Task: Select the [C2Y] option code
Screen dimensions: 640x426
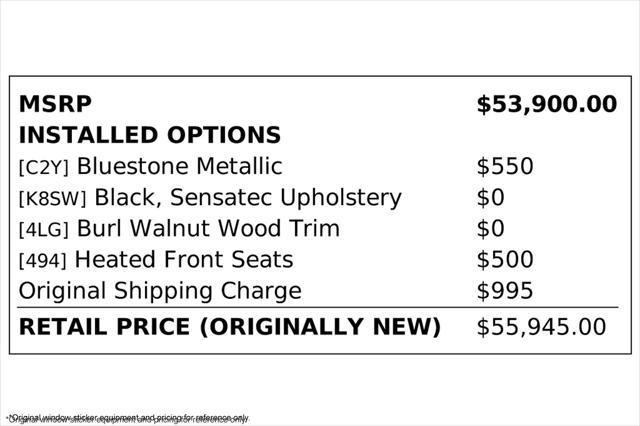Action: pyautogui.click(x=44, y=168)
